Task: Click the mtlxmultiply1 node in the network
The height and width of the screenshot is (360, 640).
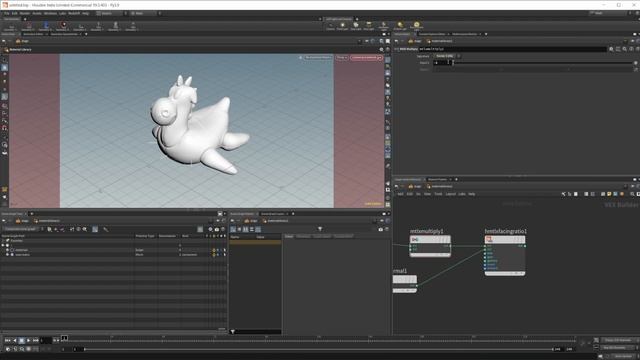Action: coord(430,246)
